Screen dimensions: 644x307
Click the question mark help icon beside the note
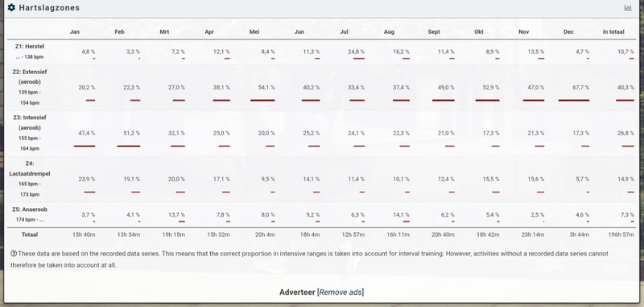click(x=14, y=254)
